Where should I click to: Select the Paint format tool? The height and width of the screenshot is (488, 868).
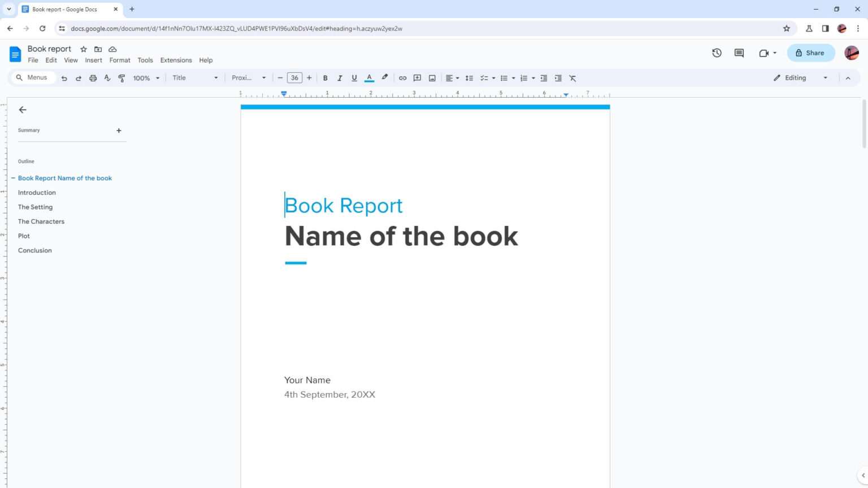click(121, 77)
